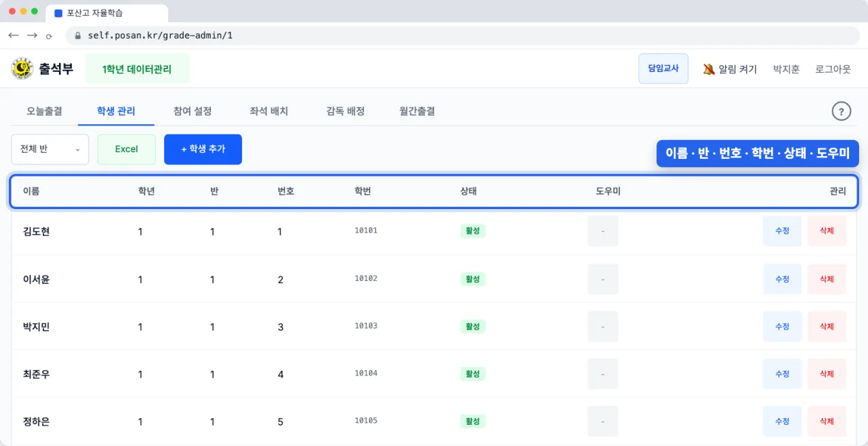Click 수정 in 이서윤's row

tap(782, 279)
